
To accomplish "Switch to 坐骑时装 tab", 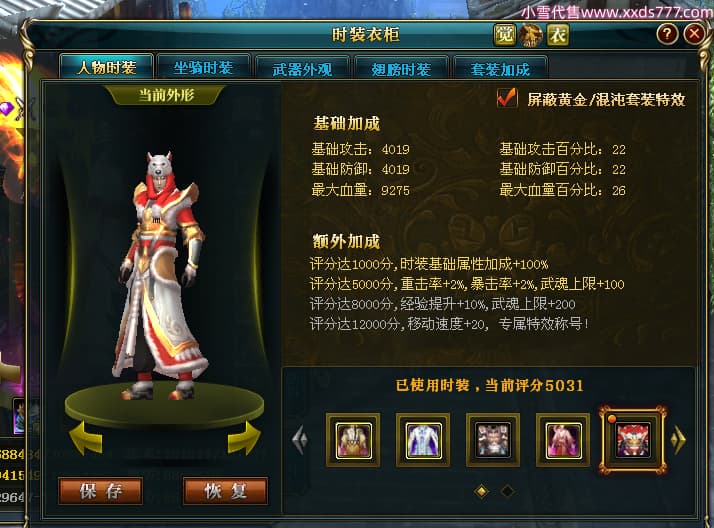I will pos(203,68).
